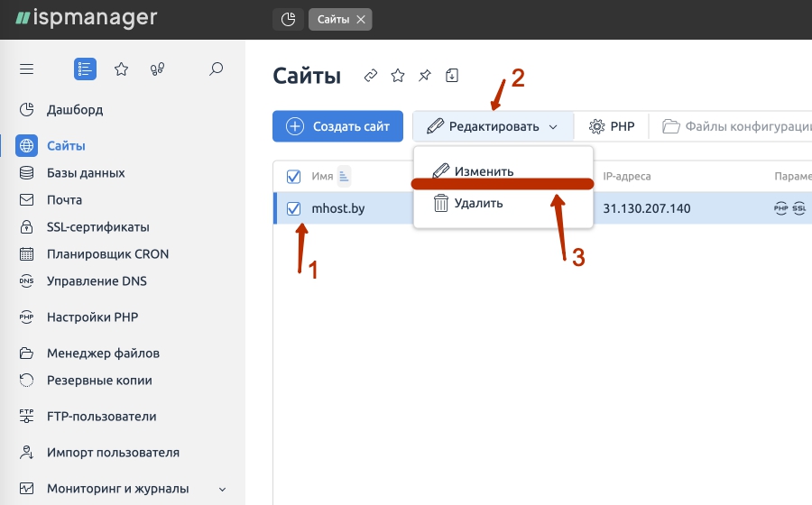This screenshot has width=812, height=505.
Task: Collapse the sidebar with hamburger icon
Action: (26, 69)
